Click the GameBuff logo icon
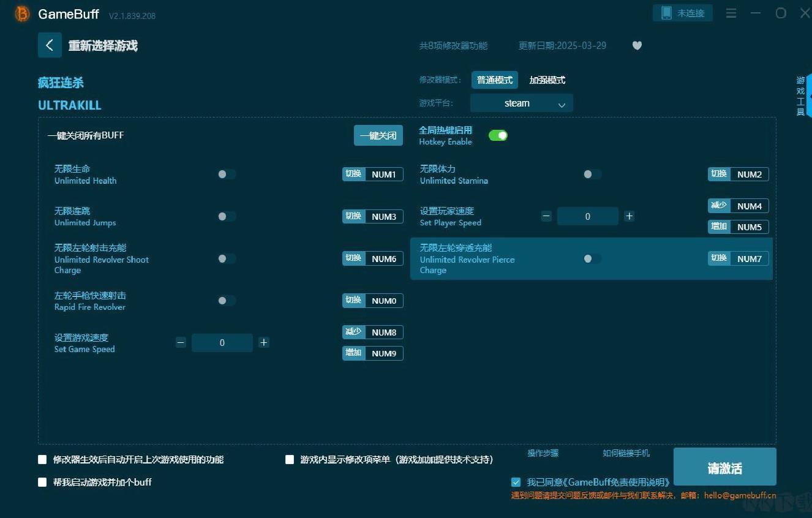The image size is (812, 518). click(22, 13)
